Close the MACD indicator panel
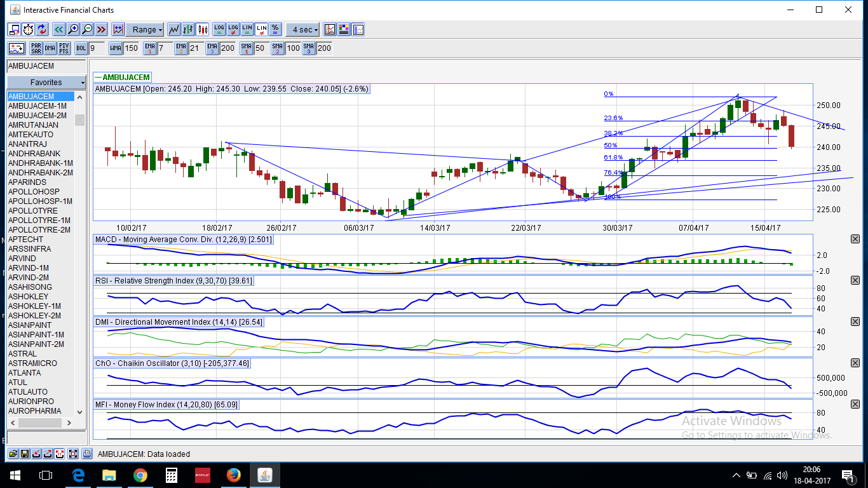 [x=855, y=239]
